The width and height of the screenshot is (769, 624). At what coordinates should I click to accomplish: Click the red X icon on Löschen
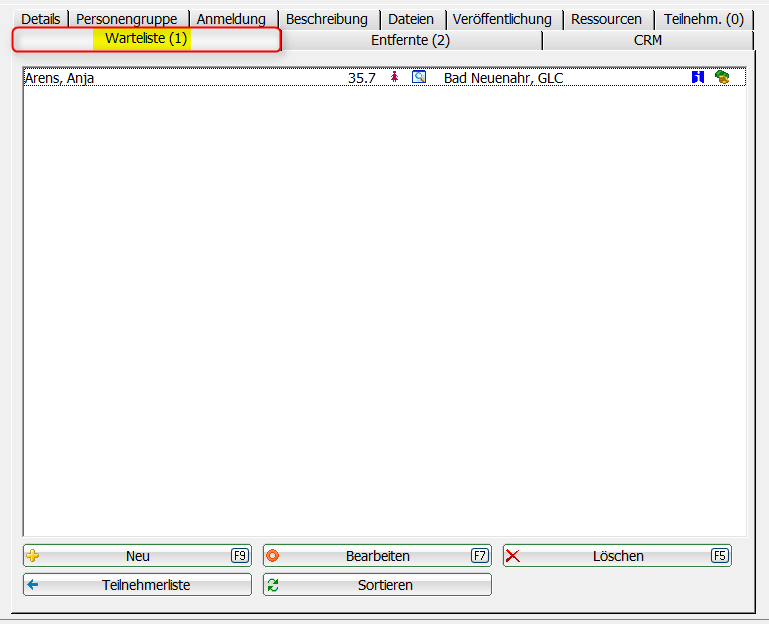point(513,556)
